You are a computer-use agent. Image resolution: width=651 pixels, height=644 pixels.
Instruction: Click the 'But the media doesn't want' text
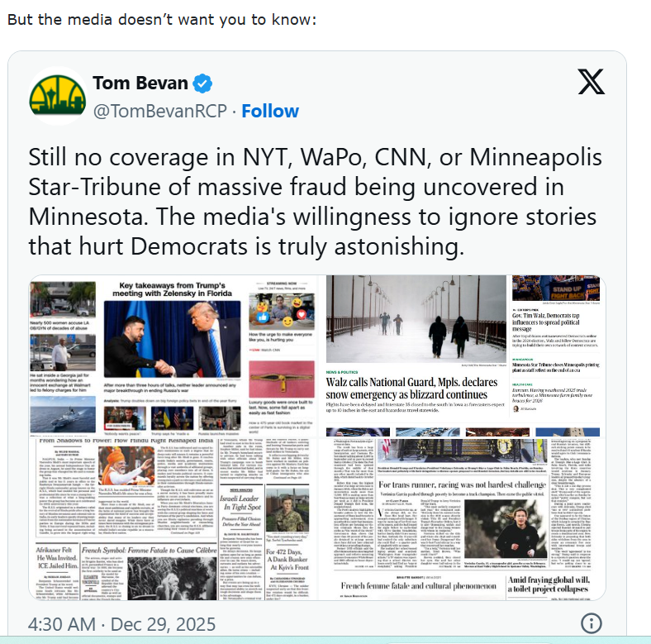click(x=162, y=20)
